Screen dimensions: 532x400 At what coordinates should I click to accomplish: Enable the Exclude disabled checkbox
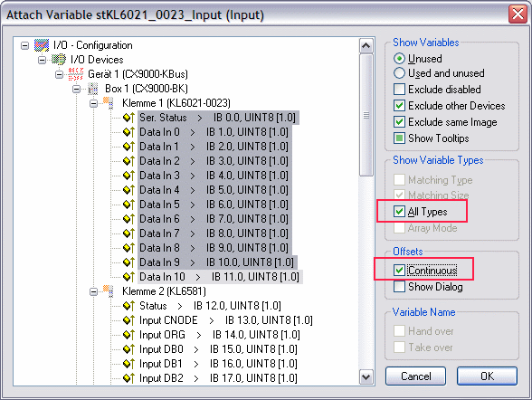coord(399,90)
